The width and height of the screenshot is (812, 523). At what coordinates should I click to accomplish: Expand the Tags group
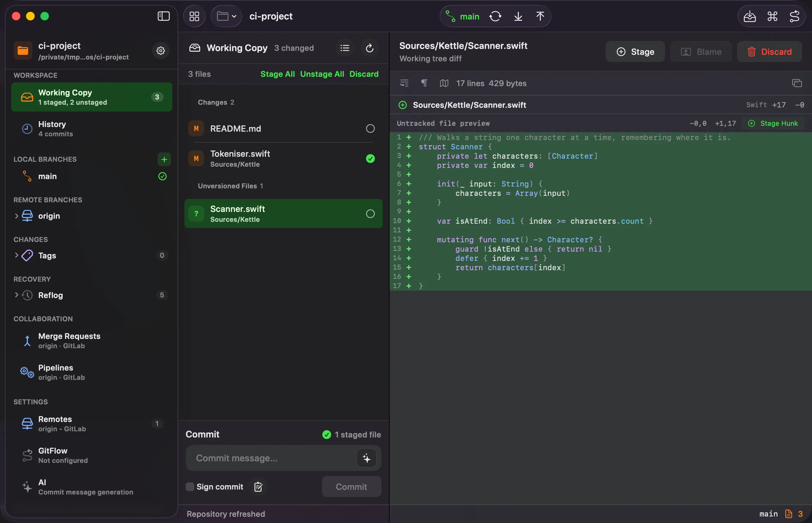pos(16,255)
